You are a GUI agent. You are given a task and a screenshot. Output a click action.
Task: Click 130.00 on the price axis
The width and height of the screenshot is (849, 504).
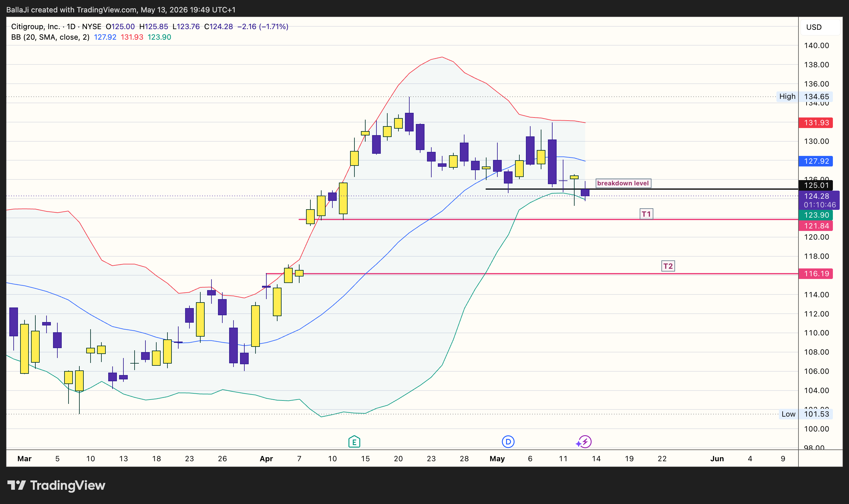pos(816,141)
